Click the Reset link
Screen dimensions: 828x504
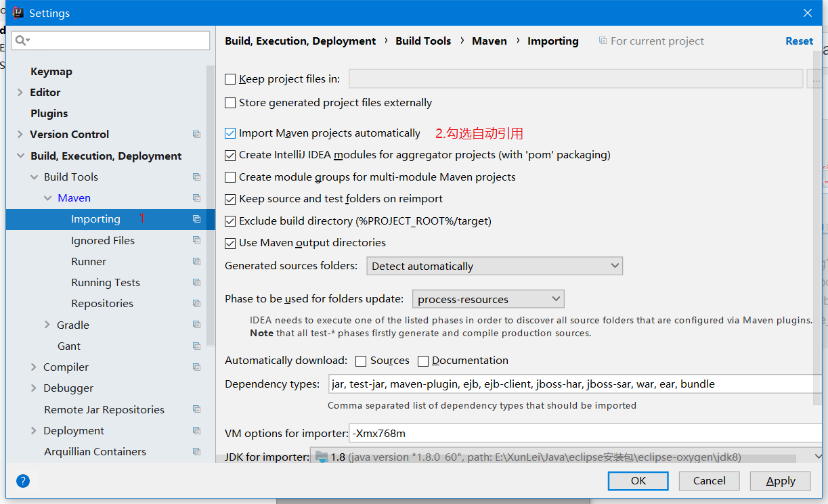[x=799, y=41]
